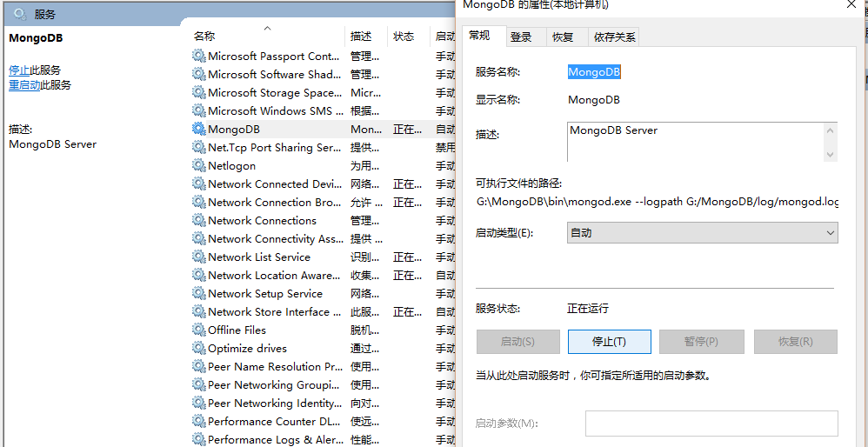Click gear icon beside Network Location Awareness service
This screenshot has width=868, height=447.
[198, 275]
